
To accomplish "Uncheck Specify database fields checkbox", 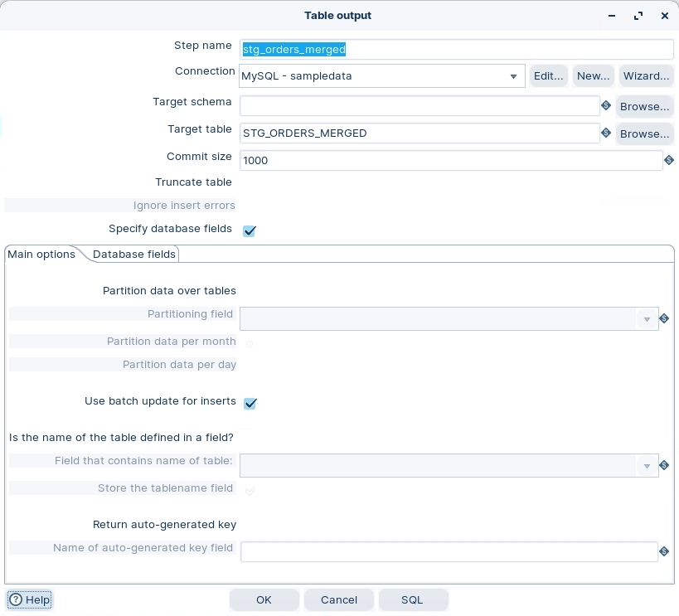I will pyautogui.click(x=250, y=230).
